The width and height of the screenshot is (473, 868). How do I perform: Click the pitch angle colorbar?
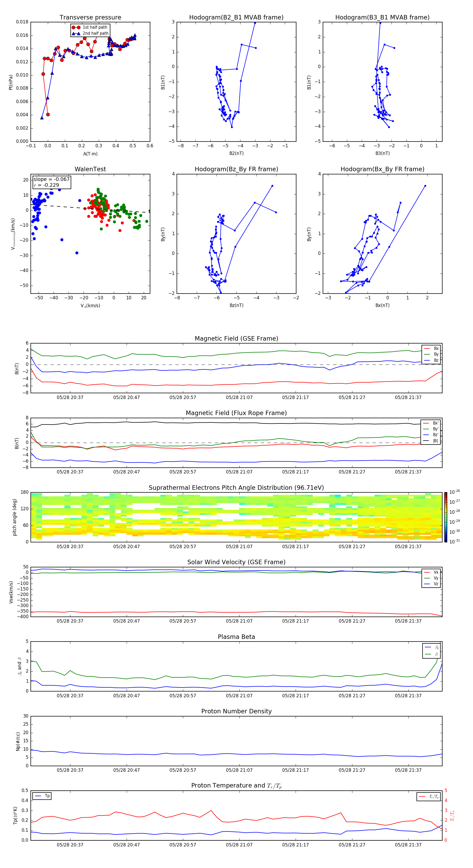point(446,517)
